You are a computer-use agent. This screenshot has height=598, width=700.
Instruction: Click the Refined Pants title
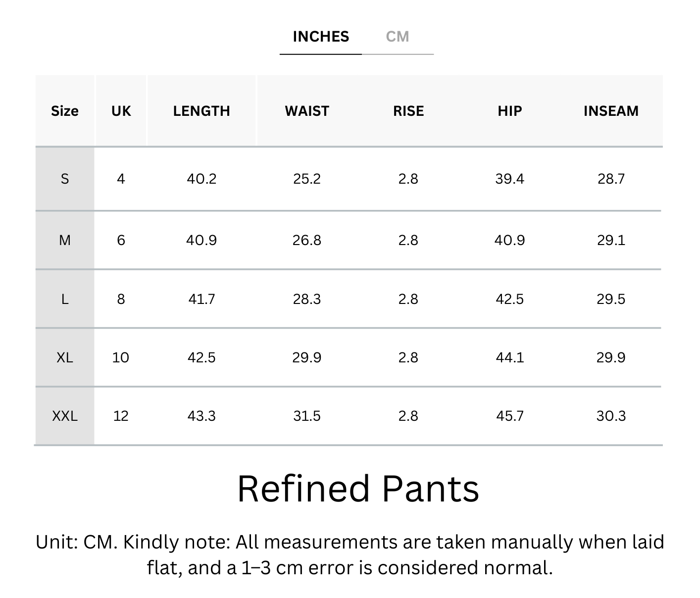pyautogui.click(x=358, y=489)
